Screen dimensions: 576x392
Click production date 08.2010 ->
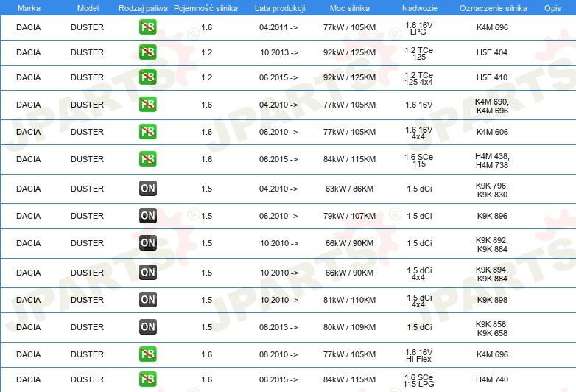tap(278, 354)
